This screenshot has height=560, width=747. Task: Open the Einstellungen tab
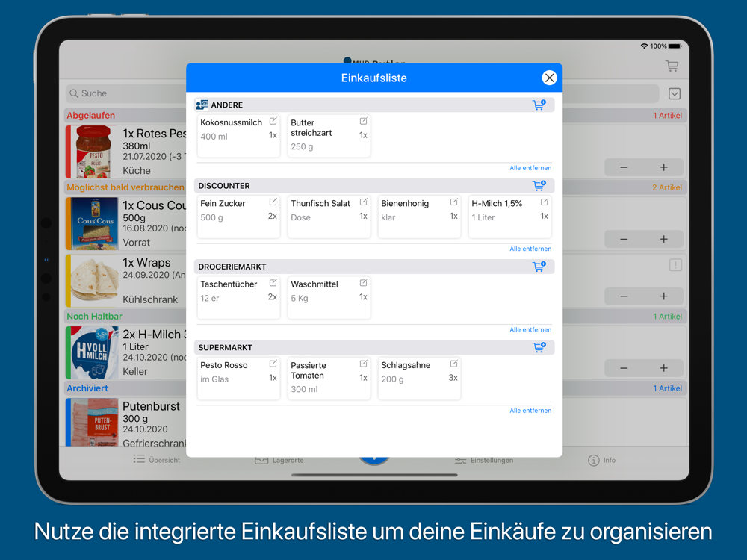coord(484,461)
